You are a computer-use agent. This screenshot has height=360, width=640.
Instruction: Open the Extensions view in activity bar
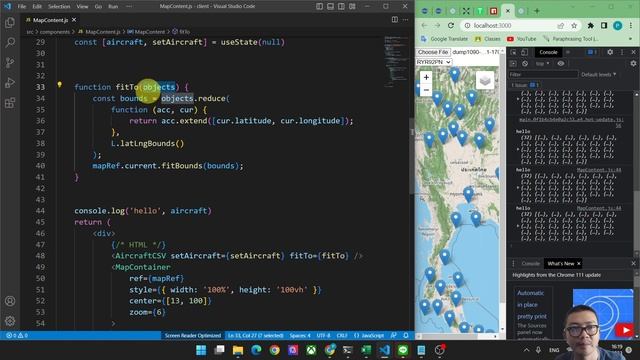pos(10,102)
